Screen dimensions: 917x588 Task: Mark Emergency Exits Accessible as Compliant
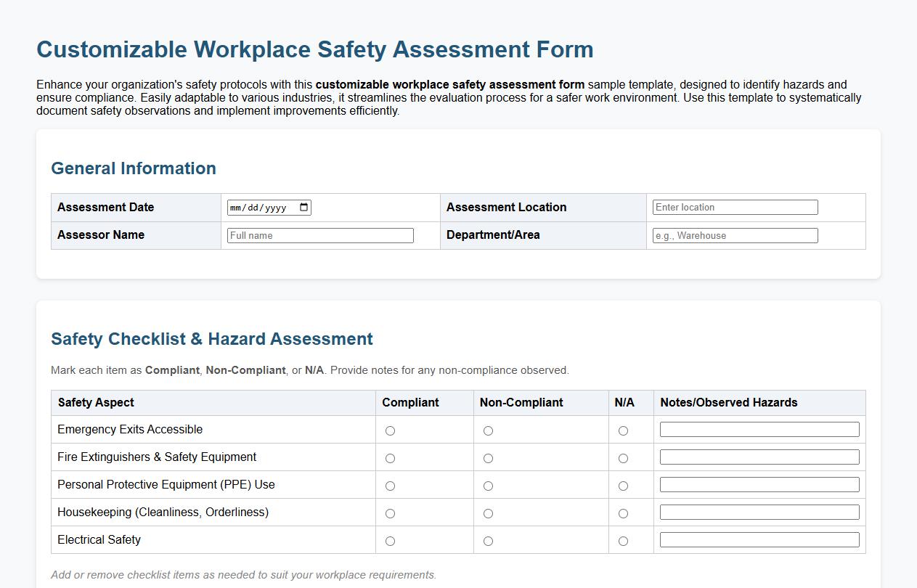point(390,430)
